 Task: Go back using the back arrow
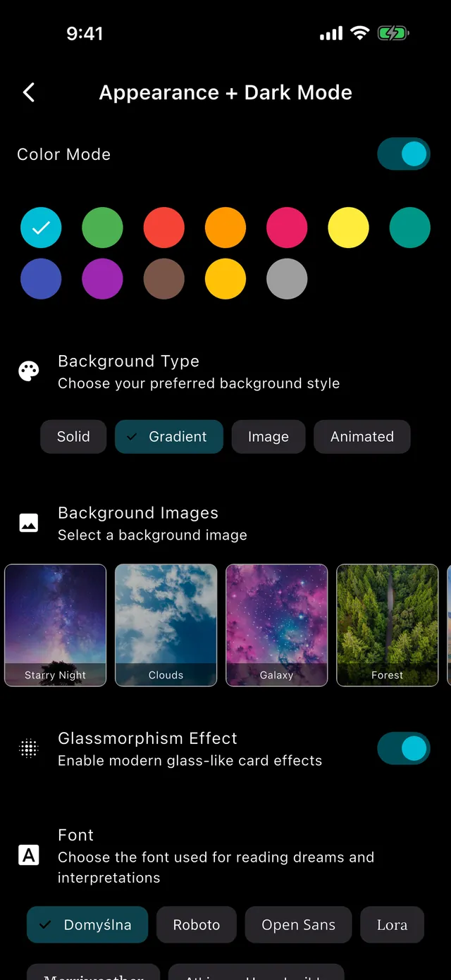pyautogui.click(x=29, y=92)
